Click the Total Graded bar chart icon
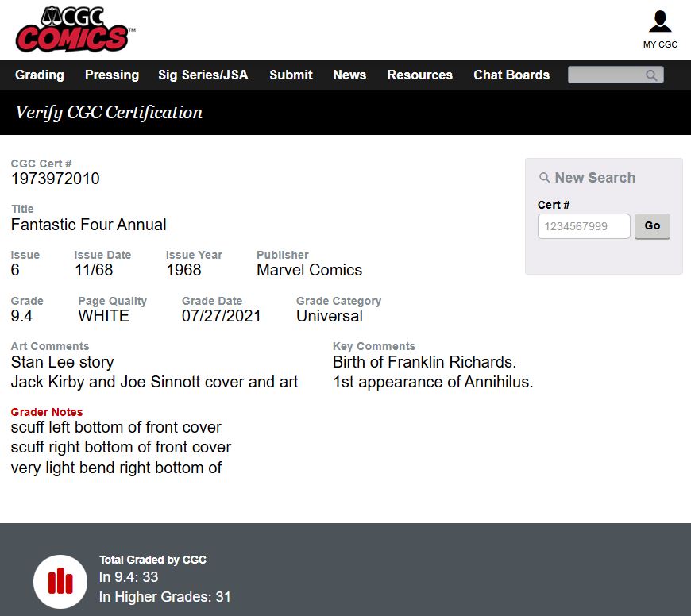Screen dimensions: 691x616 60,581
